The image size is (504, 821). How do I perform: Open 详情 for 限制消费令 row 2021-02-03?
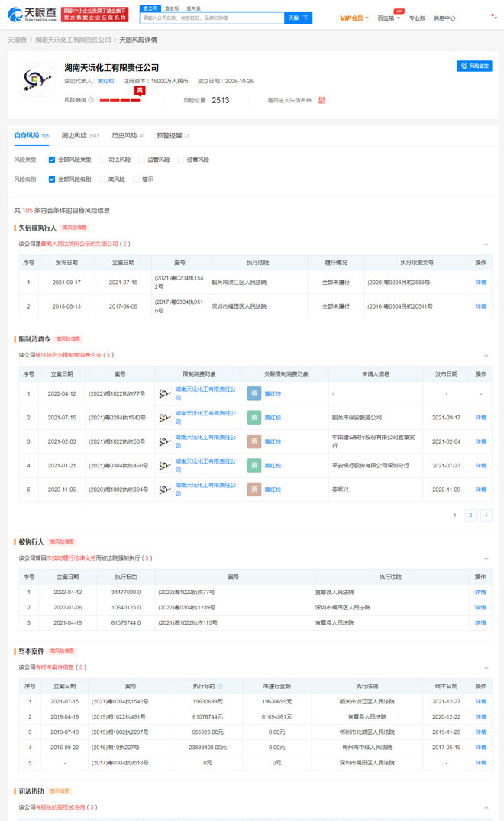tap(481, 442)
